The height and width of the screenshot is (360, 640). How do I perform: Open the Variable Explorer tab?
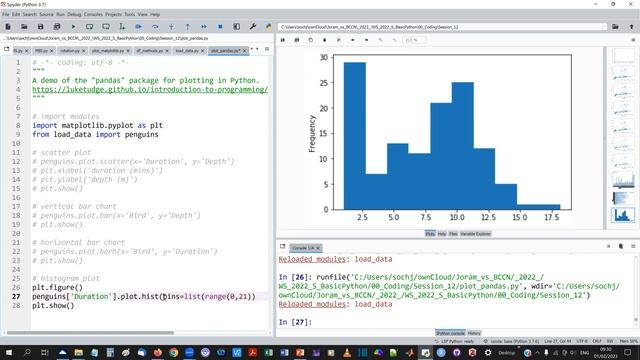point(475,234)
